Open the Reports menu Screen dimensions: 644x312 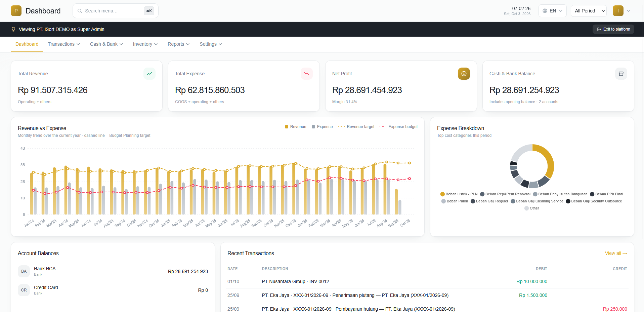(x=179, y=44)
